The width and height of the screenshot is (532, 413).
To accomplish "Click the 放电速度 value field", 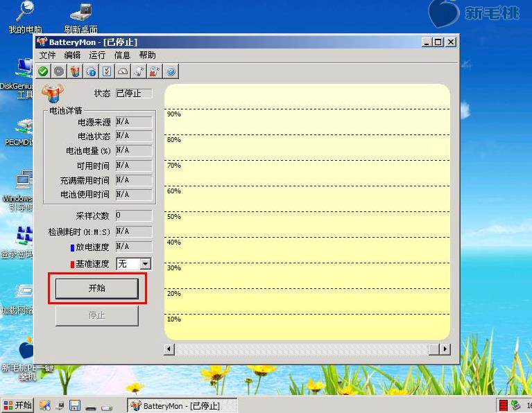I will 134,247.
